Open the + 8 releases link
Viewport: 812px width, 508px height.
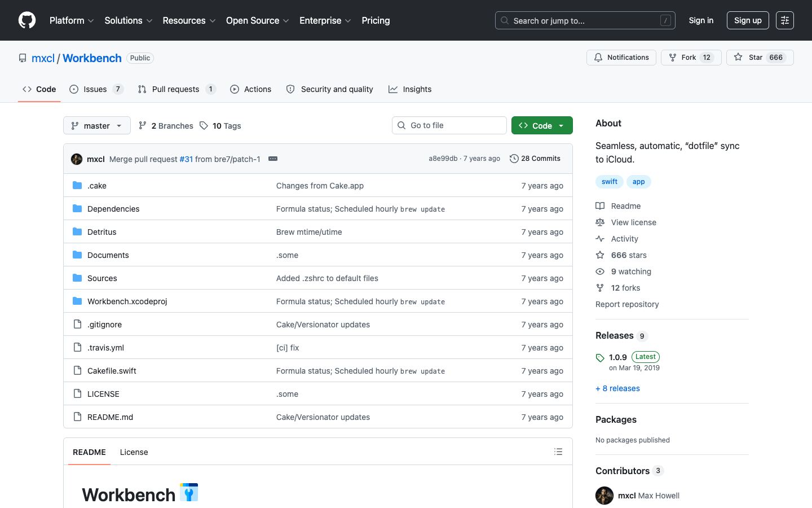(x=617, y=388)
